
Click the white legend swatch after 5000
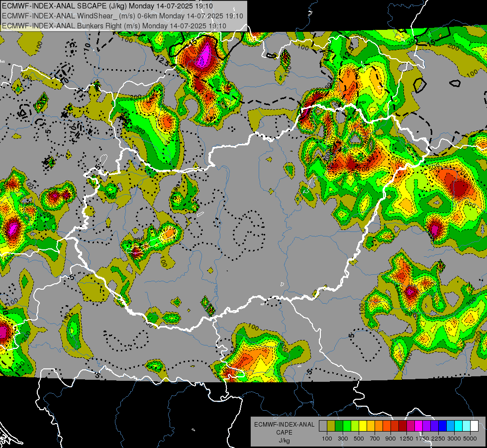[474, 426]
